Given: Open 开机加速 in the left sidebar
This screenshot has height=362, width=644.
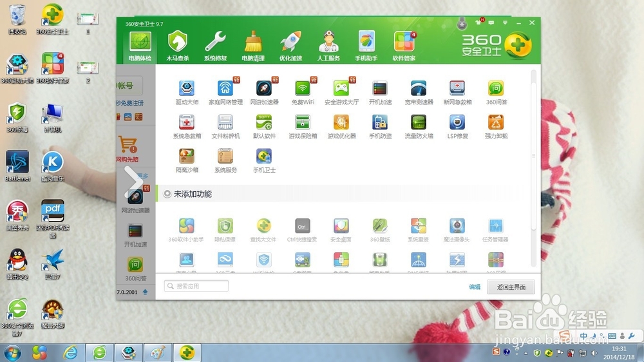Looking at the screenshot, I should coord(135,236).
